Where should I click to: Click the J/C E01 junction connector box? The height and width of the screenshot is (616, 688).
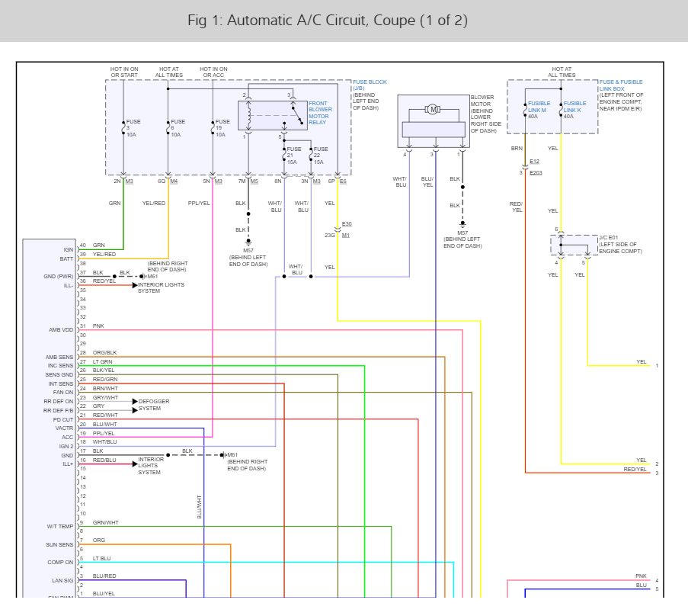[x=574, y=245]
